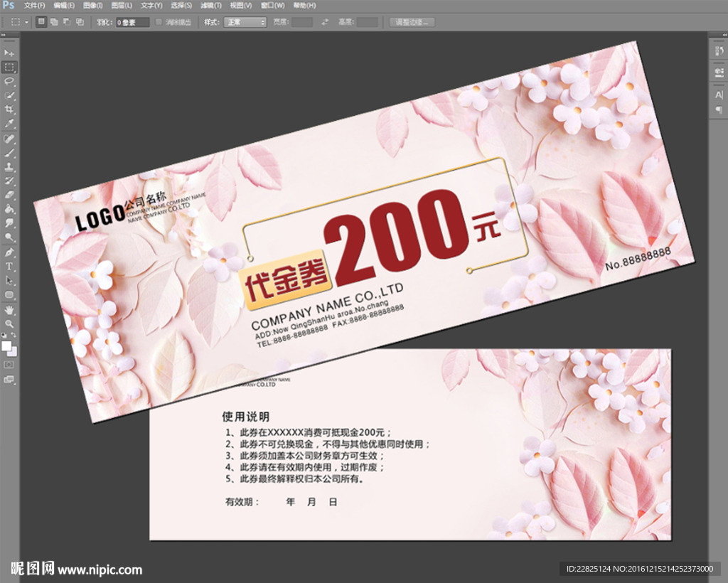Screen dimensions: 728x583
Task: Expand the right panel dock
Action: (x=724, y=35)
